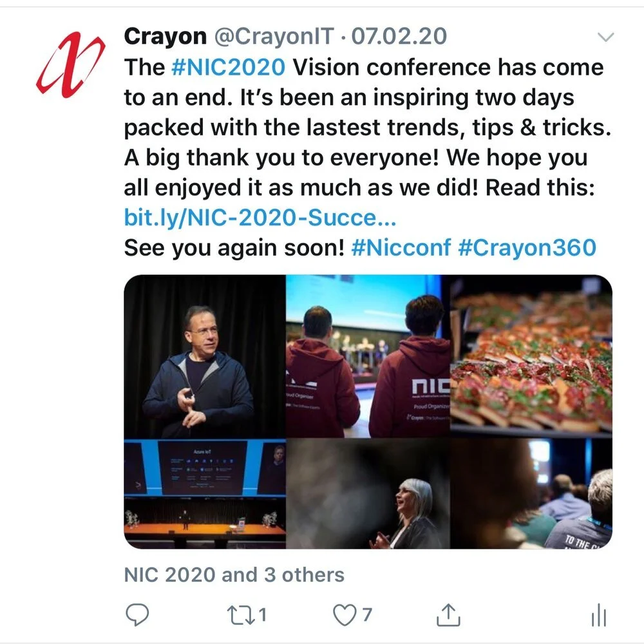Open the Crayon display name
644x644 pixels.
165,36
